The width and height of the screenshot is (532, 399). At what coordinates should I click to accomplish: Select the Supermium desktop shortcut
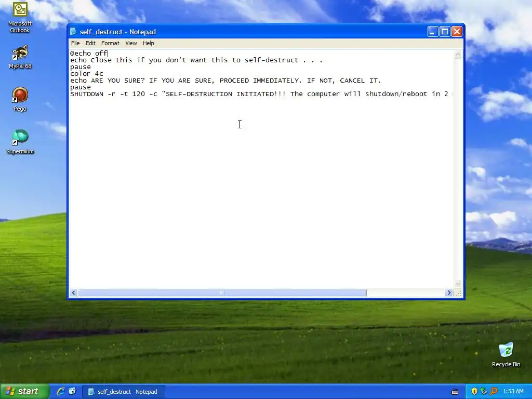click(x=20, y=142)
